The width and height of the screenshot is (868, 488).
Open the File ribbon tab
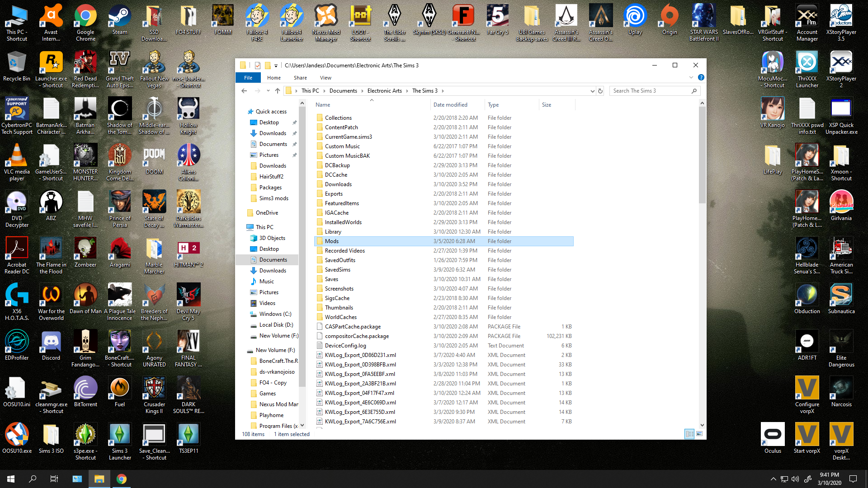tap(248, 78)
